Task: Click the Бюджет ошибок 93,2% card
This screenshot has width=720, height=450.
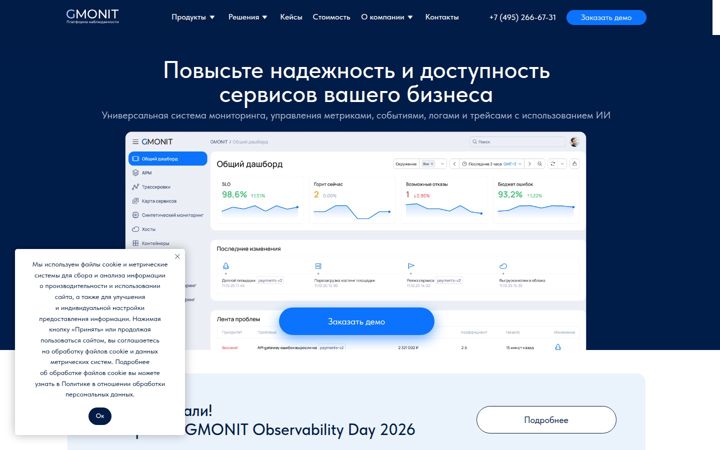Action: click(x=536, y=200)
